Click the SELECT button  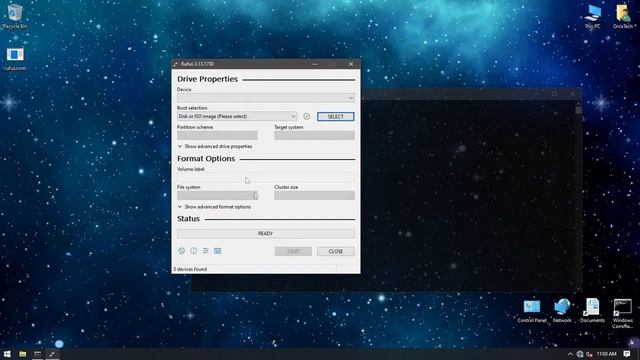click(x=336, y=116)
